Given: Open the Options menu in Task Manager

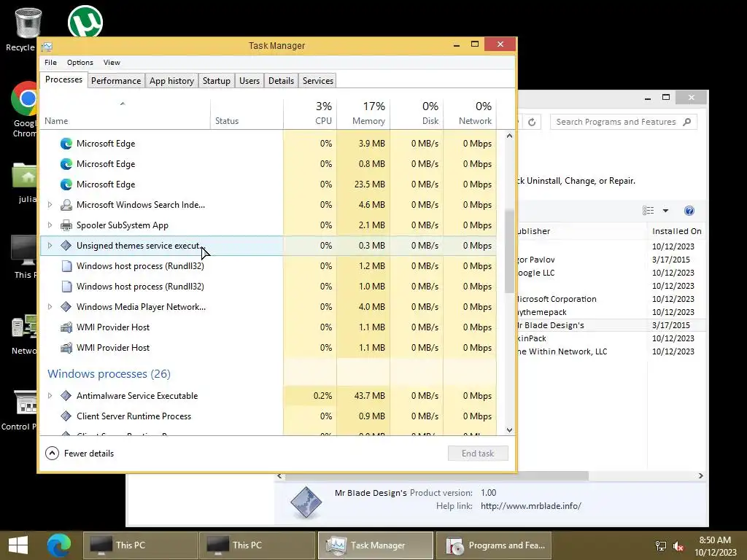Looking at the screenshot, I should coord(80,63).
